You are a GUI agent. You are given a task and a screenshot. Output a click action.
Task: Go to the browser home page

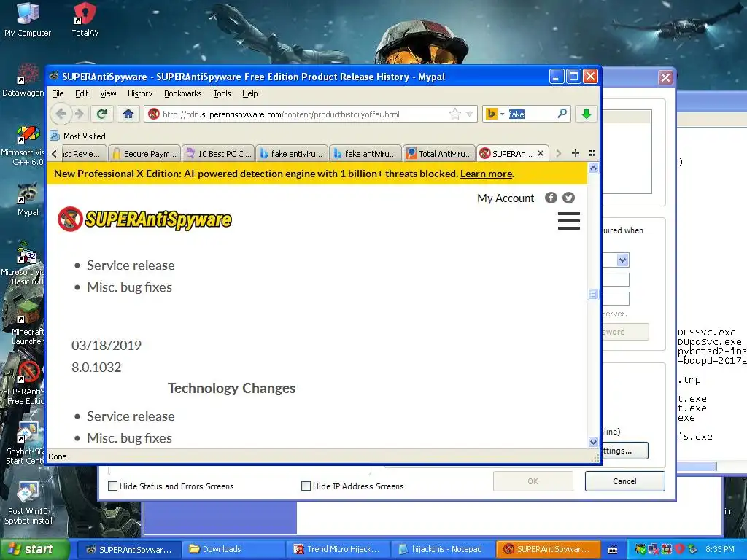point(128,114)
